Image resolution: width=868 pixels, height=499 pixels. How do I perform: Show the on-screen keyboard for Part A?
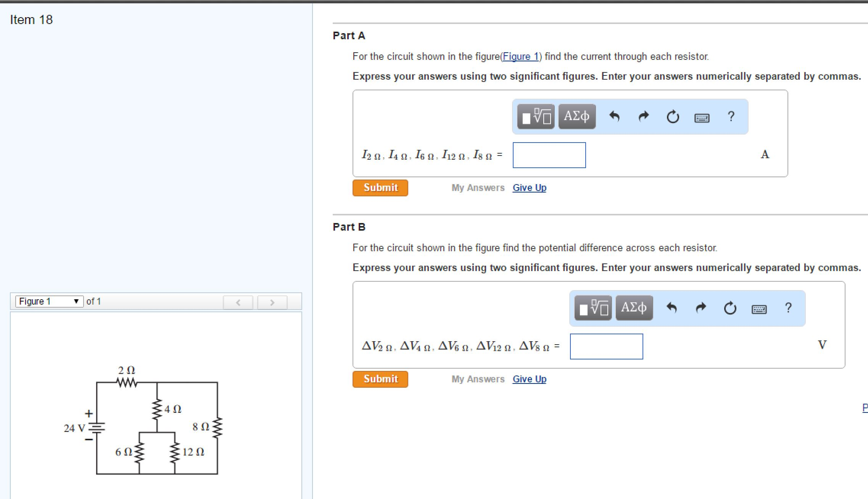point(701,117)
